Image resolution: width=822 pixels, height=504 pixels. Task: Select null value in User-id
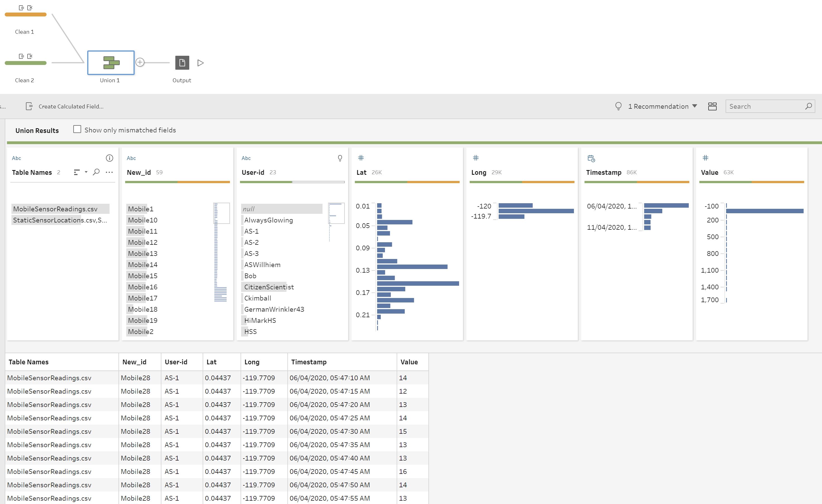tap(282, 209)
